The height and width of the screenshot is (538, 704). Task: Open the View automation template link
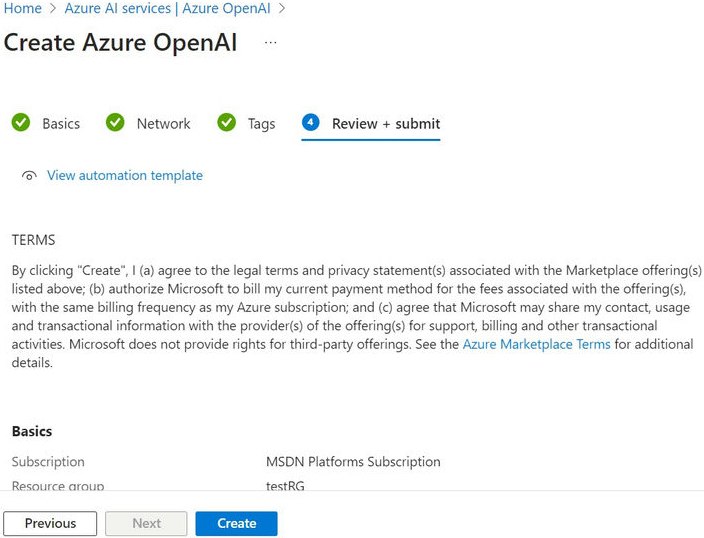click(124, 176)
